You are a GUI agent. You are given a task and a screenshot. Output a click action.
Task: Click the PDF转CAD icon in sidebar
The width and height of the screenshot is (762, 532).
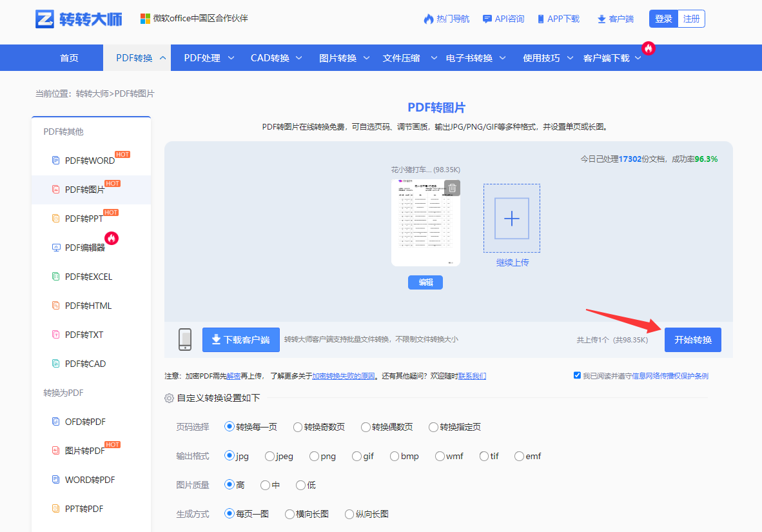pyautogui.click(x=56, y=363)
